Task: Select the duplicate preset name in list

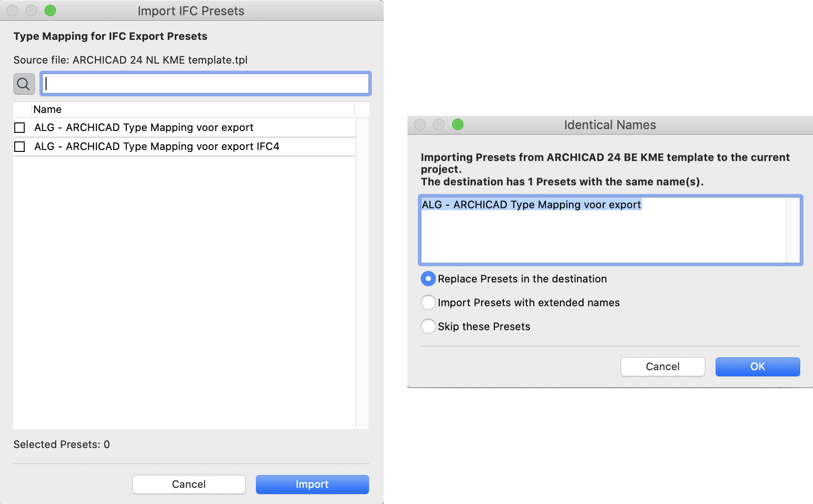Action: [x=531, y=205]
